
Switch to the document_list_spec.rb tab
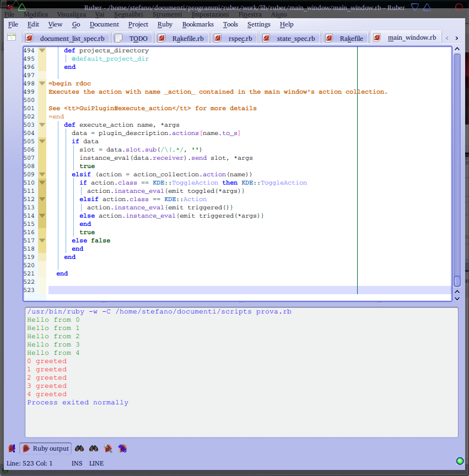point(66,38)
